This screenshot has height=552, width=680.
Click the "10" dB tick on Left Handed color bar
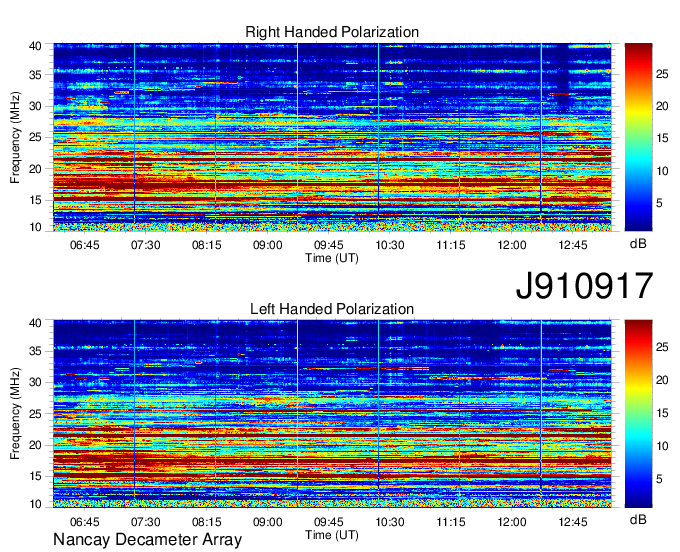coord(662,446)
